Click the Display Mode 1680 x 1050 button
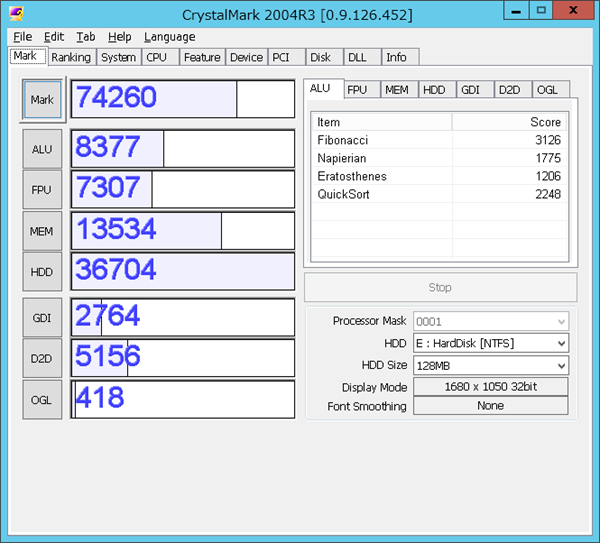The height and width of the screenshot is (543, 600). pos(491,386)
